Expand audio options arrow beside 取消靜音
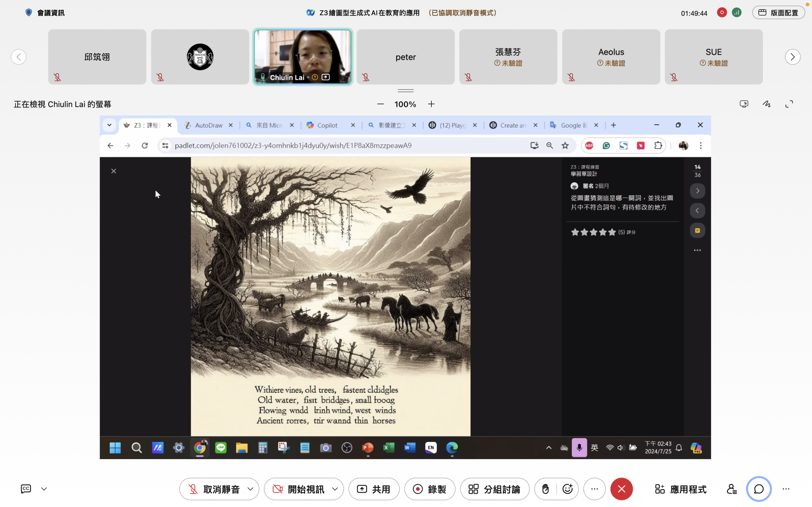 coord(250,489)
